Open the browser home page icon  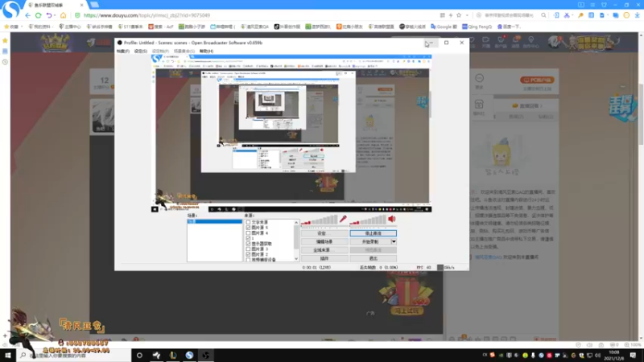[x=64, y=15]
